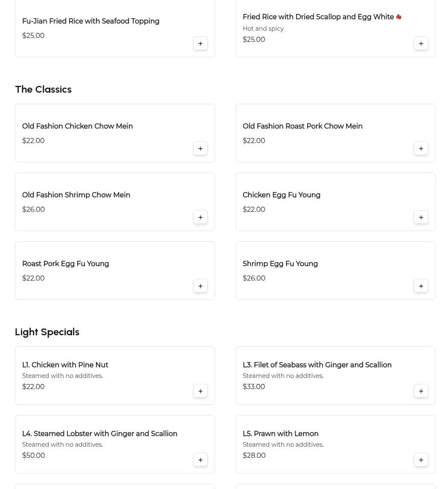Add Chicken Egg Fu Young to order
The height and width of the screenshot is (489, 448).
click(421, 217)
